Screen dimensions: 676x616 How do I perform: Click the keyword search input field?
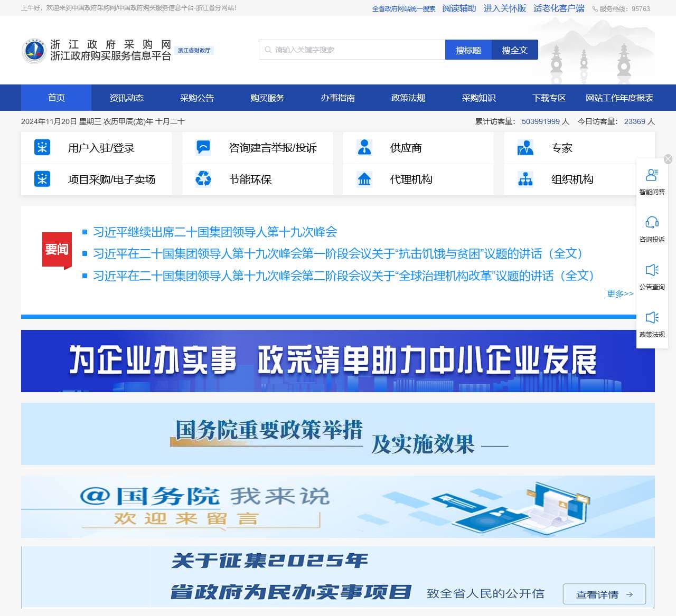pos(352,50)
